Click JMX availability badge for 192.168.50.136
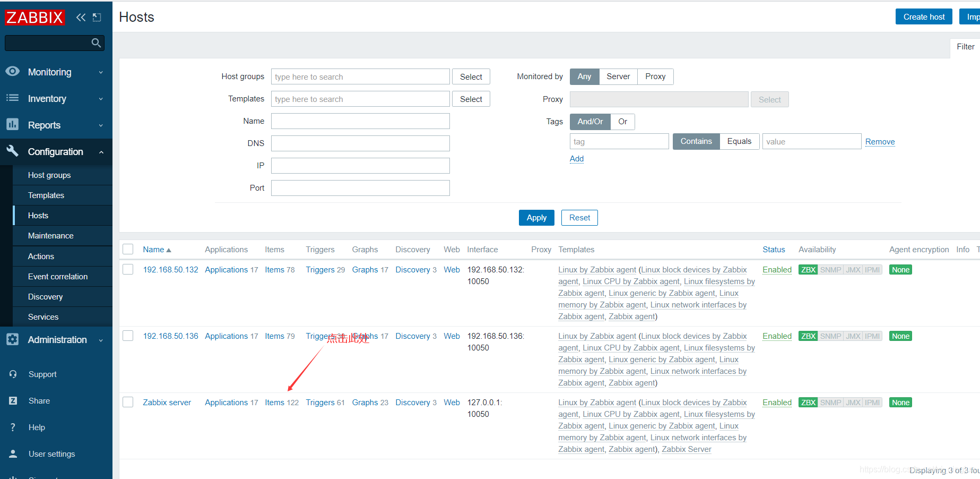Screen dimensions: 980x479 click(853, 336)
